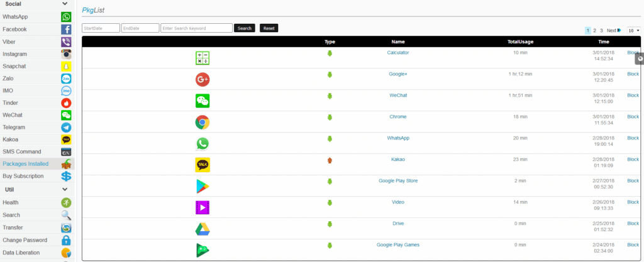
Task: Click Block for Drive row
Action: point(633,224)
